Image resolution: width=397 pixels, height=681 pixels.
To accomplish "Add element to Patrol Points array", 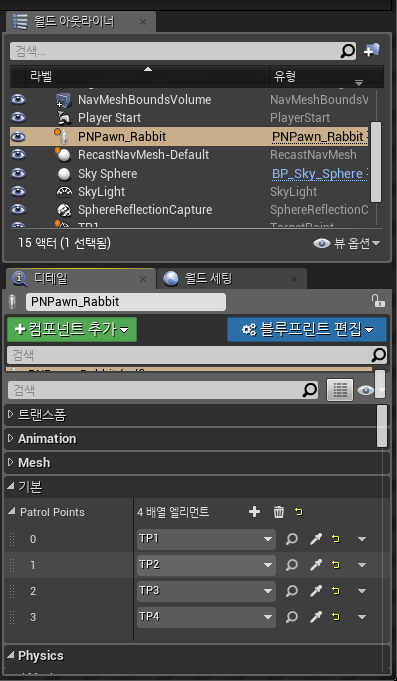I will tap(254, 512).
